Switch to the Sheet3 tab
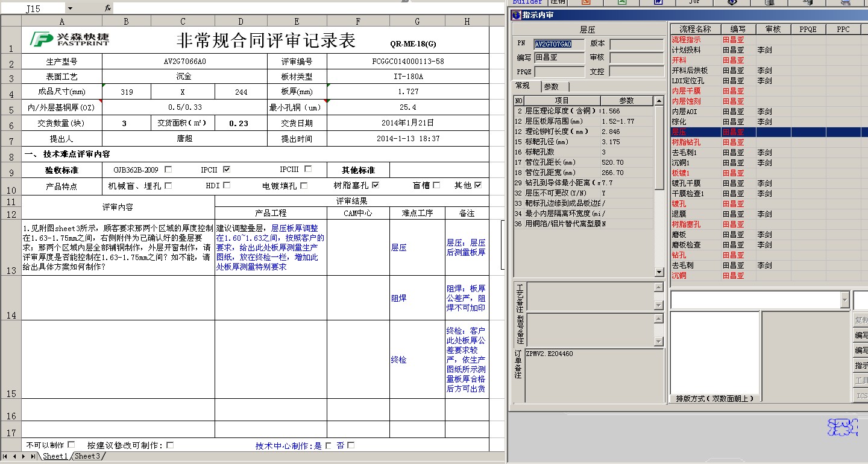 pyautogui.click(x=87, y=456)
